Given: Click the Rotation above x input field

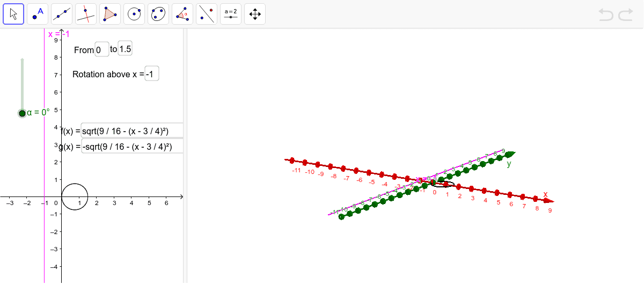Looking at the screenshot, I should 152,74.
